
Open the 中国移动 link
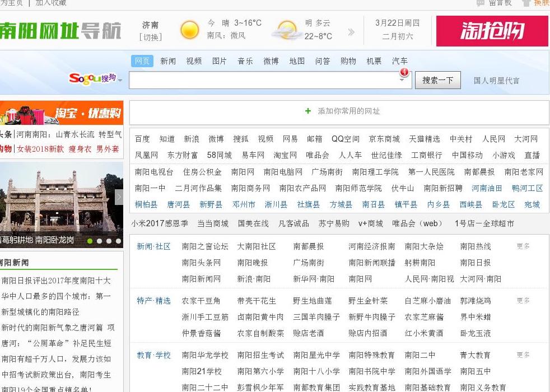[467, 155]
